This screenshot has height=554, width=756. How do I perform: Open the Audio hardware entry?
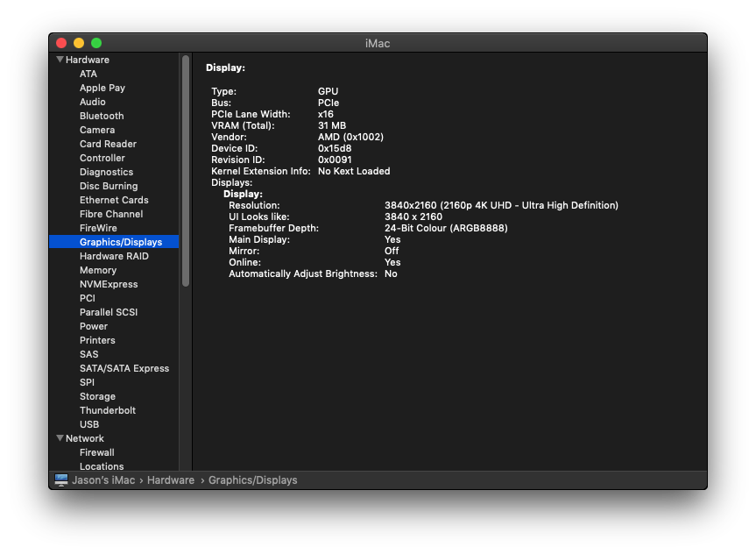point(93,102)
